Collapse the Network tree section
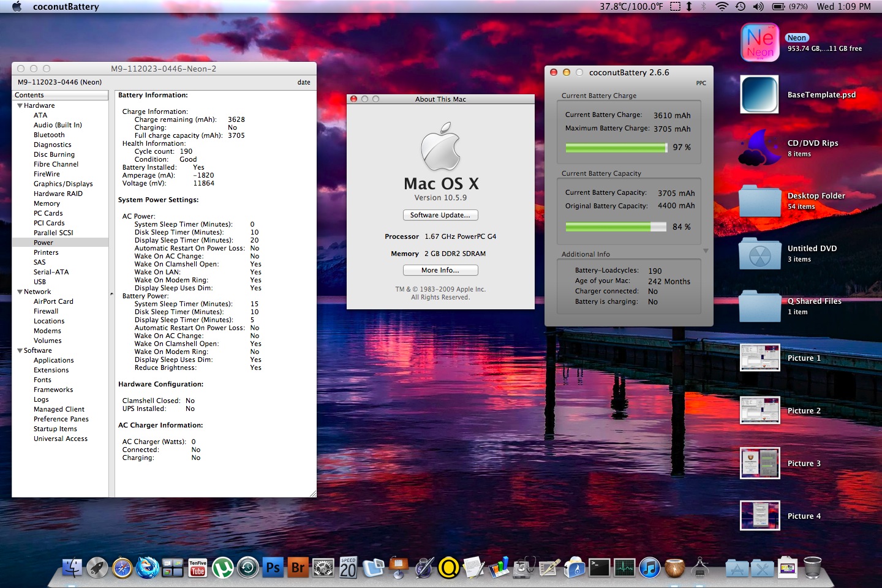 click(20, 292)
